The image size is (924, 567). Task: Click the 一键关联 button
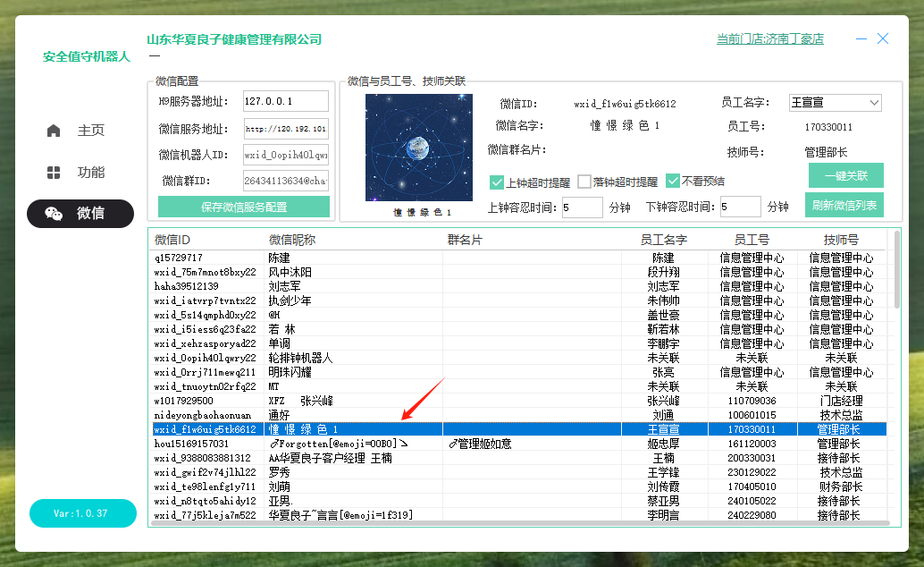[x=844, y=174]
